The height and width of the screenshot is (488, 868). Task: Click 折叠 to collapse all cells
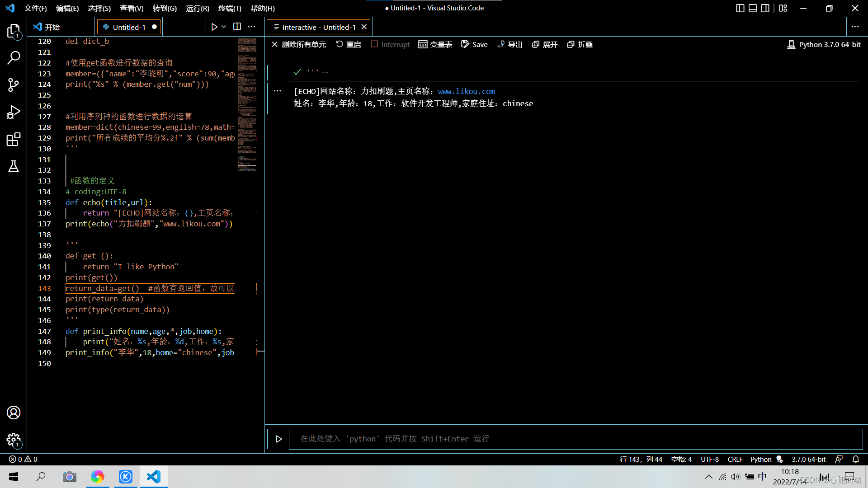pos(580,44)
